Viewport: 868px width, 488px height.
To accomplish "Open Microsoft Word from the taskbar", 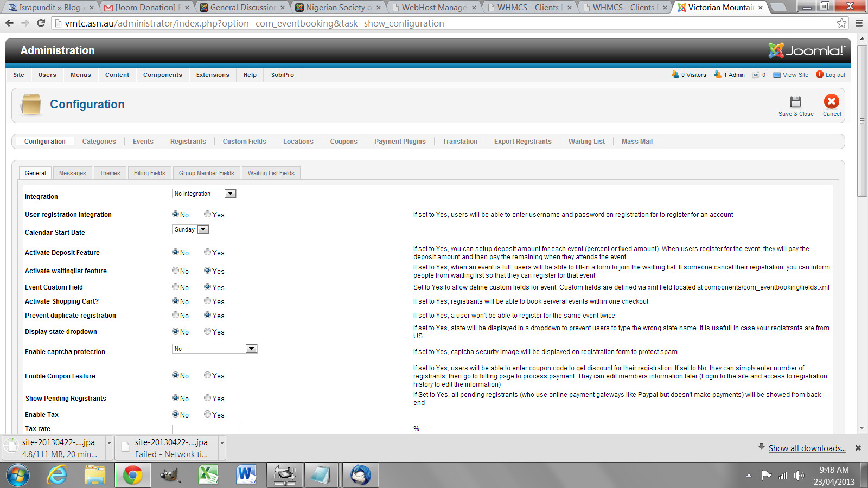I will [246, 476].
